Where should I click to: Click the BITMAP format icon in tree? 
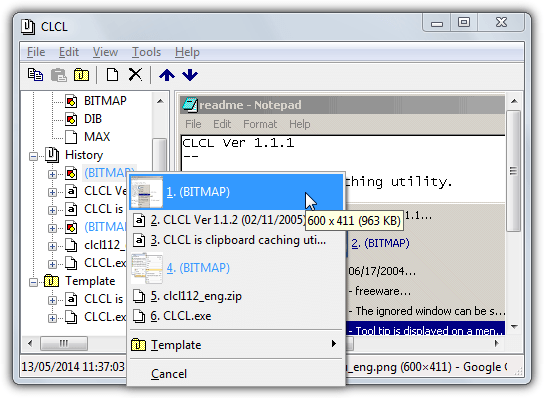pos(71,101)
